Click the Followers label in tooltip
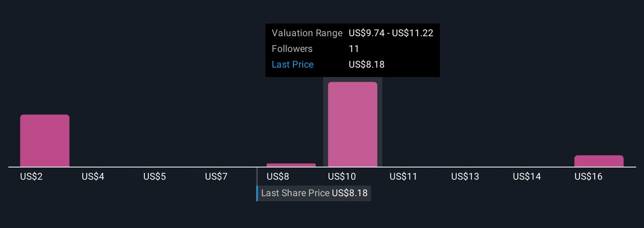This screenshot has height=228, width=644. point(292,49)
